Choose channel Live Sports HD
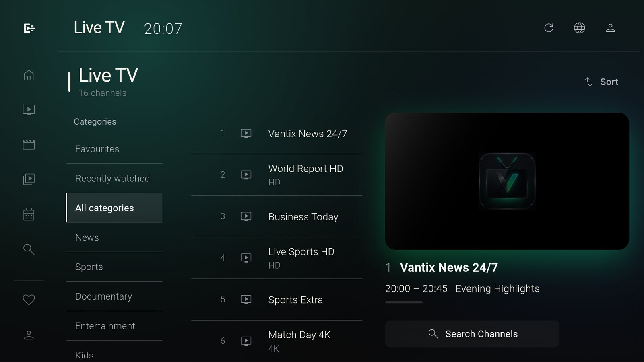Screen dimensions: 644x362 tap(277, 258)
